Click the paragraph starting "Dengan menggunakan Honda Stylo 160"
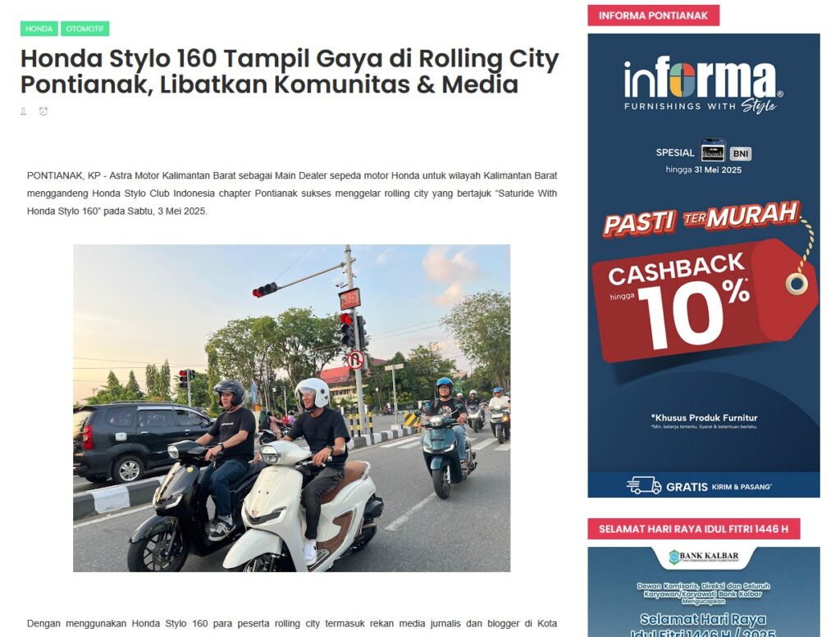Viewport: 840px width, 637px height. (x=292, y=624)
